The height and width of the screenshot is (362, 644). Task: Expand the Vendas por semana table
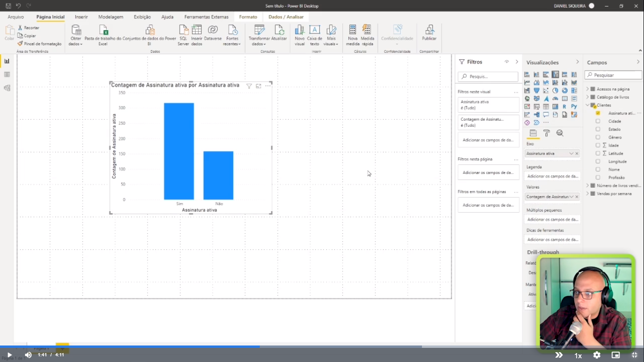pos(587,194)
